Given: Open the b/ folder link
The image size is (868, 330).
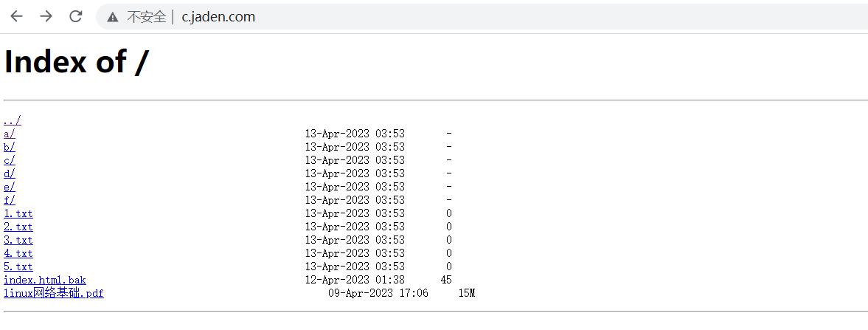Looking at the screenshot, I should coord(10,147).
